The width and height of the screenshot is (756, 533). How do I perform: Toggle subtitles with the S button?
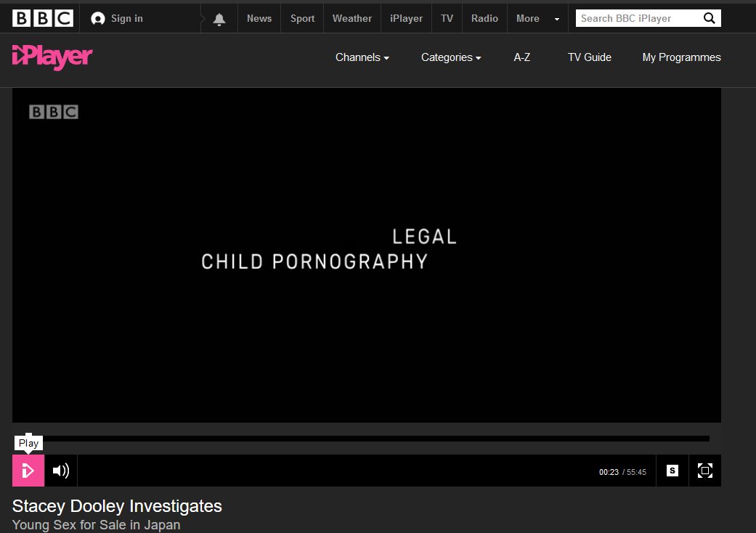(x=672, y=471)
